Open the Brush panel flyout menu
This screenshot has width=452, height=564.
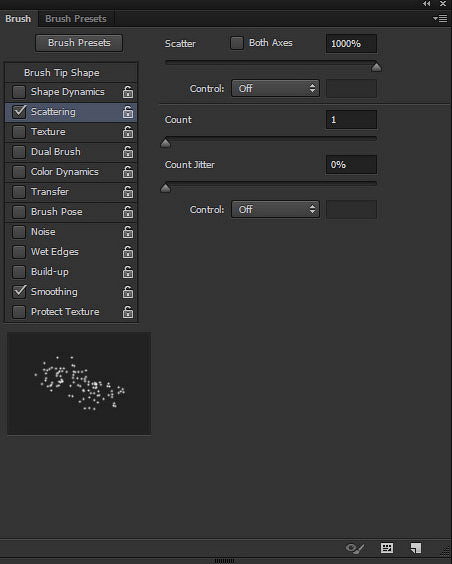440,18
